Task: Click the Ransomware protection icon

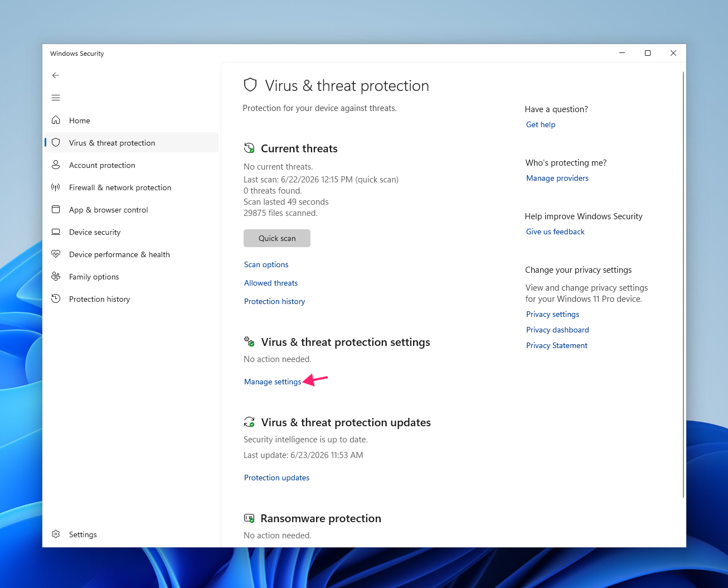Action: (249, 518)
